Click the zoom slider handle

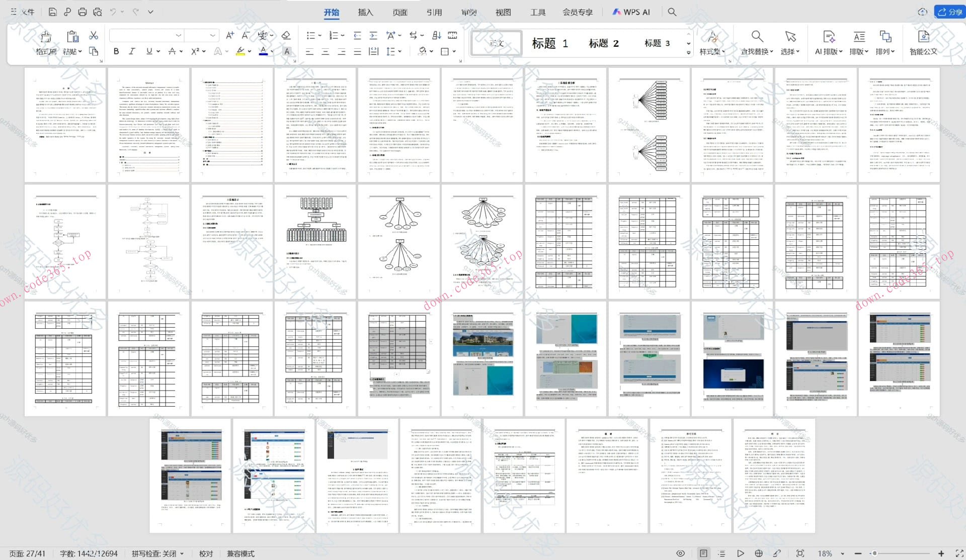tap(875, 553)
